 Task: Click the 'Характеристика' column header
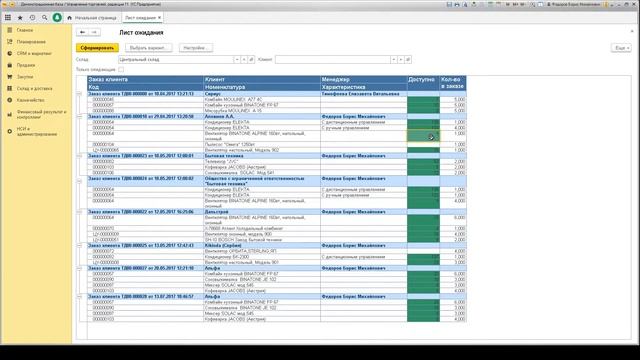tap(364, 87)
